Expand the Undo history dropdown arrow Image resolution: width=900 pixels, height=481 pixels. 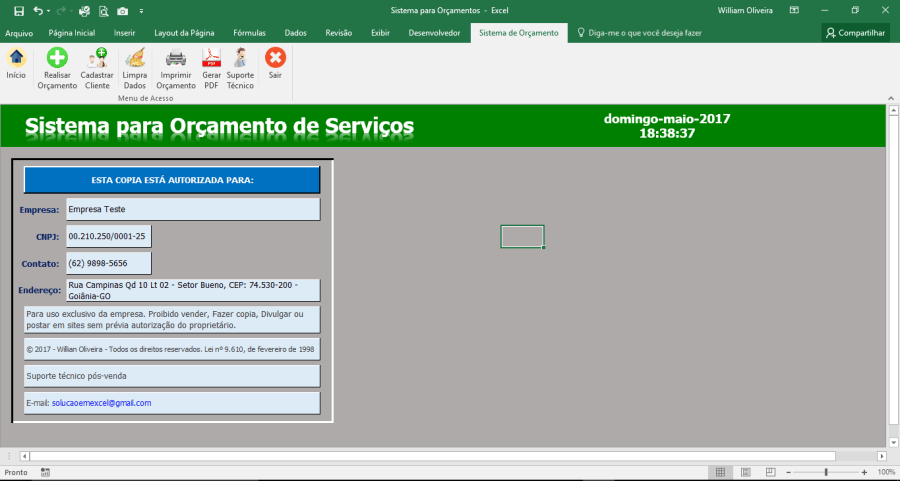pyautogui.click(x=49, y=11)
